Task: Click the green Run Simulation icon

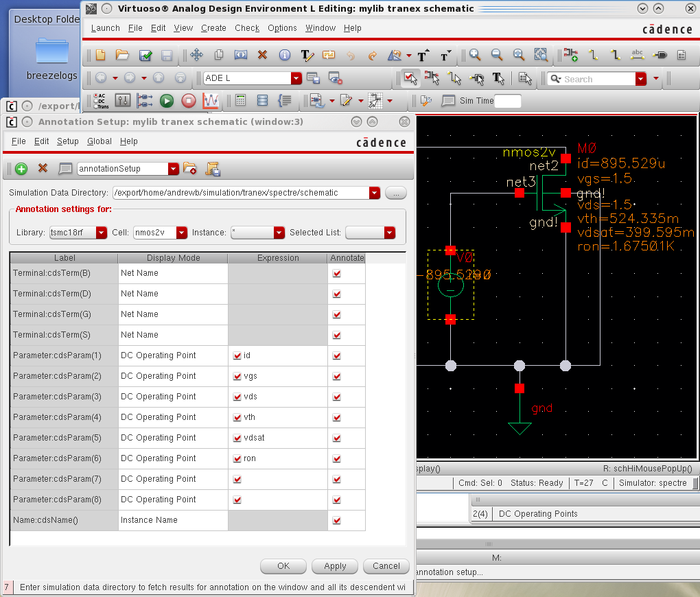Action: click(x=167, y=102)
